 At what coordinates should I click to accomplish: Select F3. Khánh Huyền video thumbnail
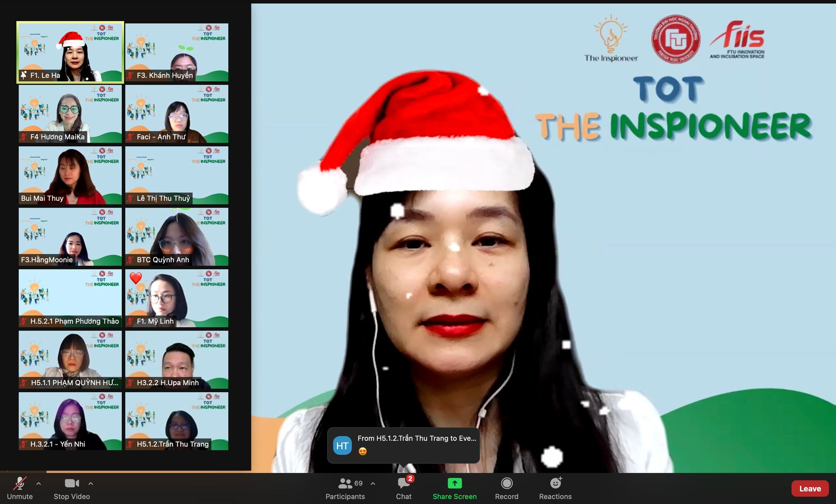(177, 52)
